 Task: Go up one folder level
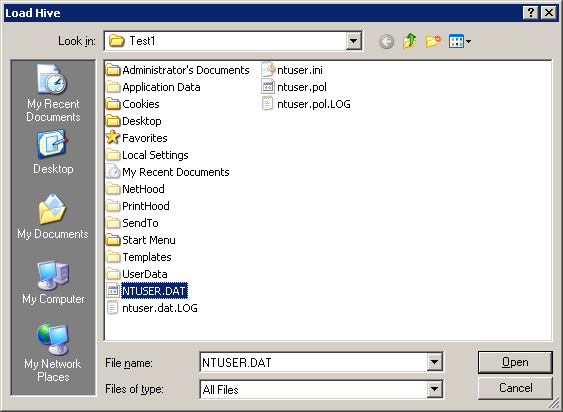click(410, 41)
